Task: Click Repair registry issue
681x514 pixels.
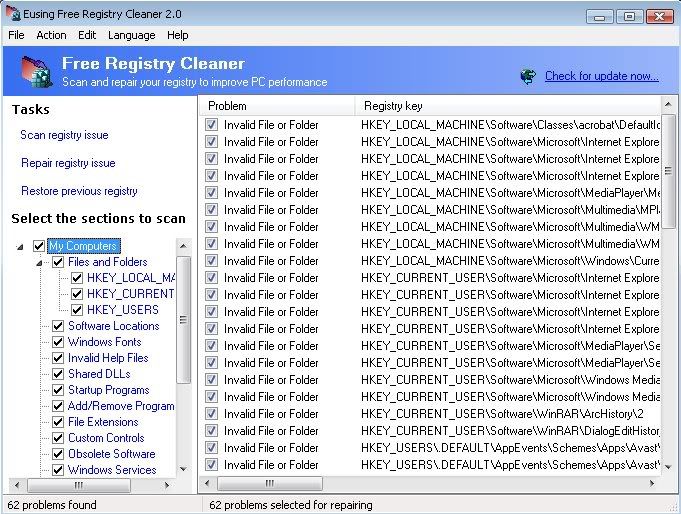Action: (x=68, y=163)
